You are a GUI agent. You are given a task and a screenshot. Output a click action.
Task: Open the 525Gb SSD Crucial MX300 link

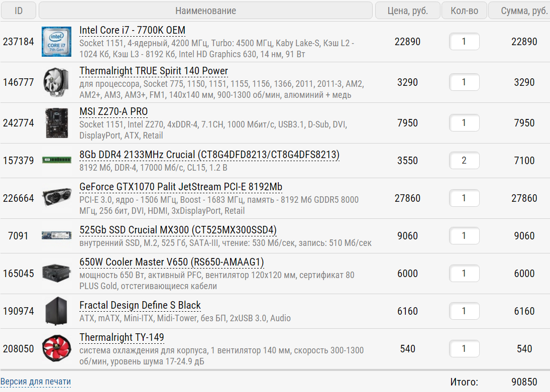[x=178, y=230]
